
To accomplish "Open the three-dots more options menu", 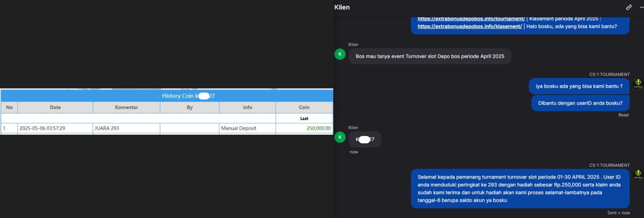I will (642, 7).
